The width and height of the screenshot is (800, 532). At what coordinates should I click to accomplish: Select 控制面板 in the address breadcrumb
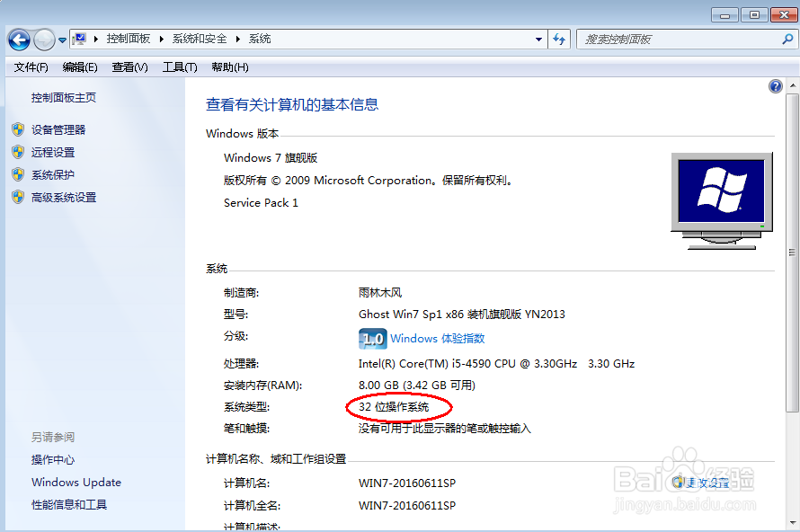click(129, 39)
